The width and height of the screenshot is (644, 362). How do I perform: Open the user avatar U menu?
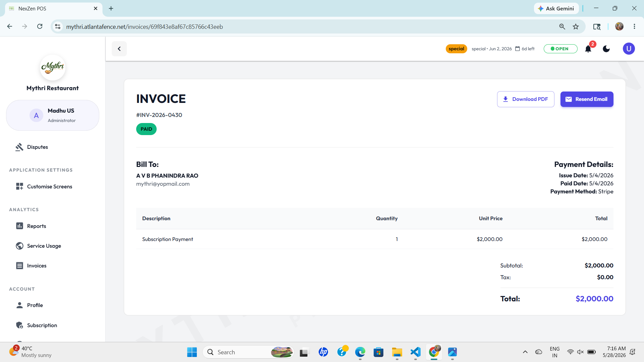[629, 49]
